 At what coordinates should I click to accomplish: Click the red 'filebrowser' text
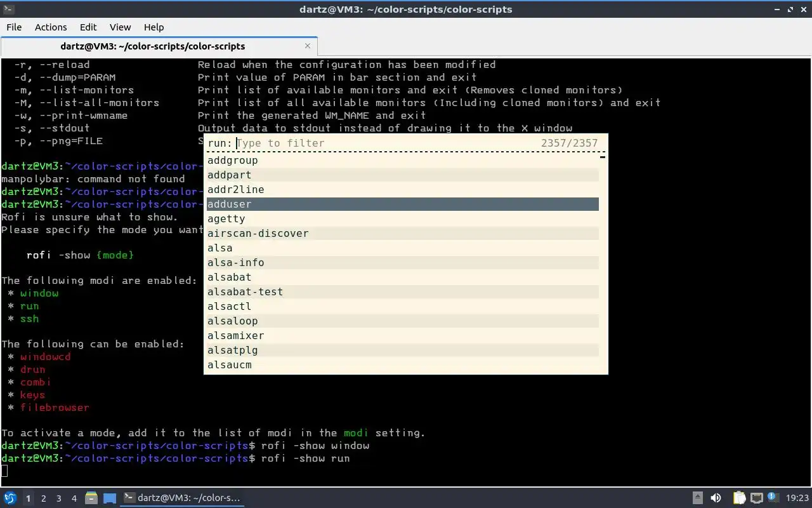[55, 408]
